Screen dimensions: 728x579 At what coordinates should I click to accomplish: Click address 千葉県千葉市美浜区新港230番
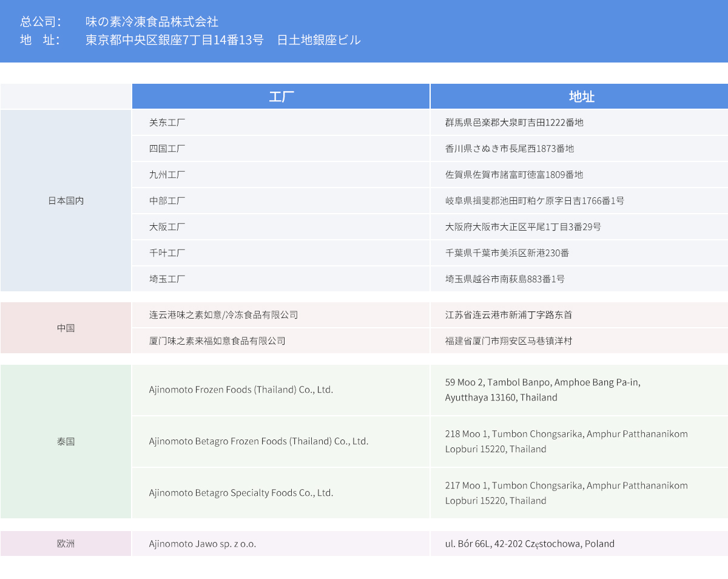click(507, 253)
